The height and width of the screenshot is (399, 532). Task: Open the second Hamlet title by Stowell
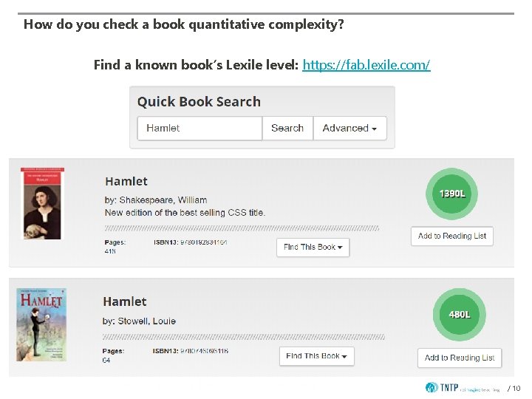pos(125,301)
